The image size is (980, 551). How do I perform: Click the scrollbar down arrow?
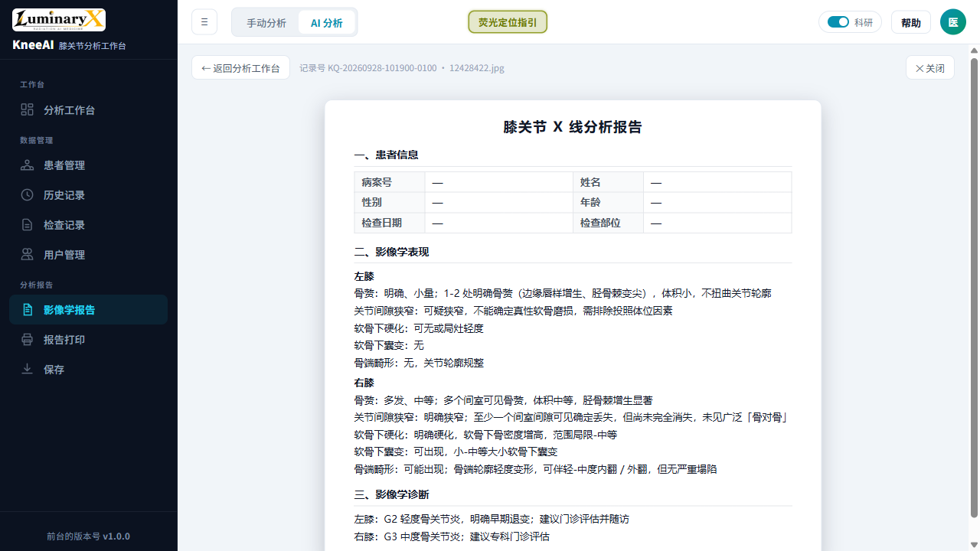[x=974, y=545]
